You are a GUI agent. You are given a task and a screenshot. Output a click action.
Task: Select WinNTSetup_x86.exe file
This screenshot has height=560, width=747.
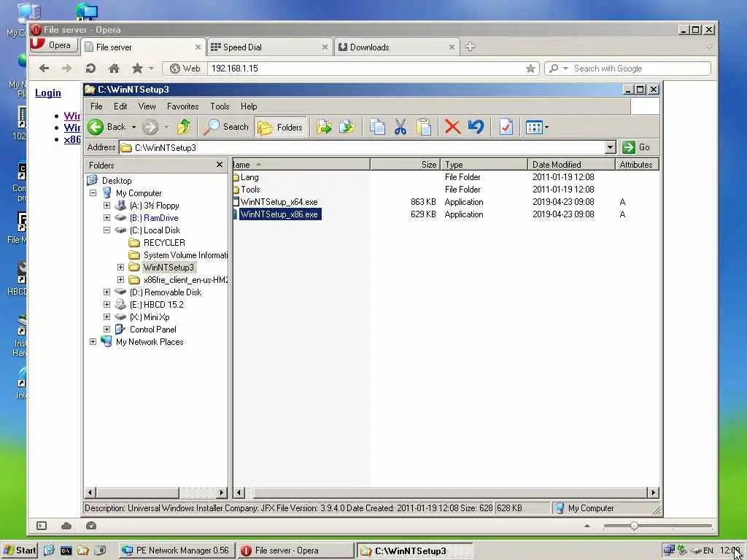(279, 214)
